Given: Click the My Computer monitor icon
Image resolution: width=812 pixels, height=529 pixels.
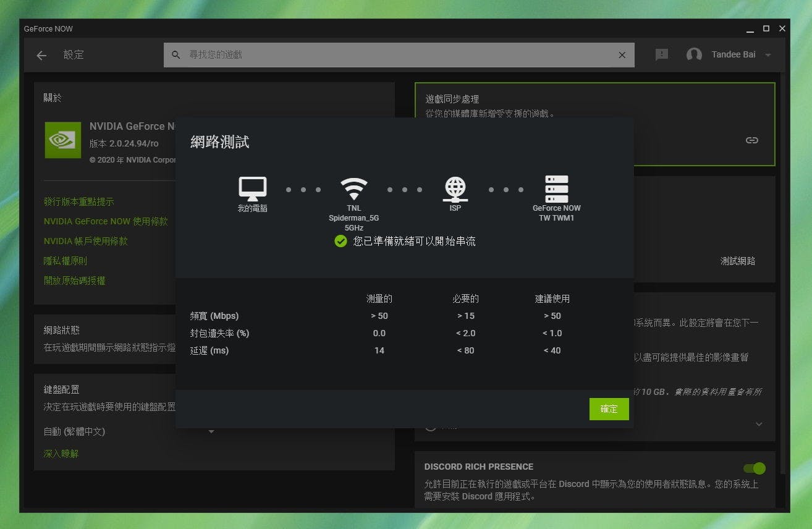Looking at the screenshot, I should (253, 188).
